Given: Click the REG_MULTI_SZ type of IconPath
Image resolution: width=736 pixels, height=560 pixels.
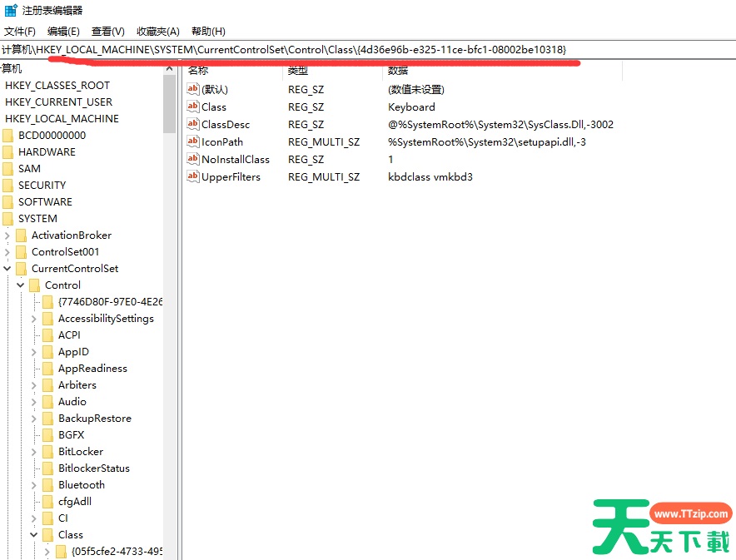Looking at the screenshot, I should [x=324, y=141].
